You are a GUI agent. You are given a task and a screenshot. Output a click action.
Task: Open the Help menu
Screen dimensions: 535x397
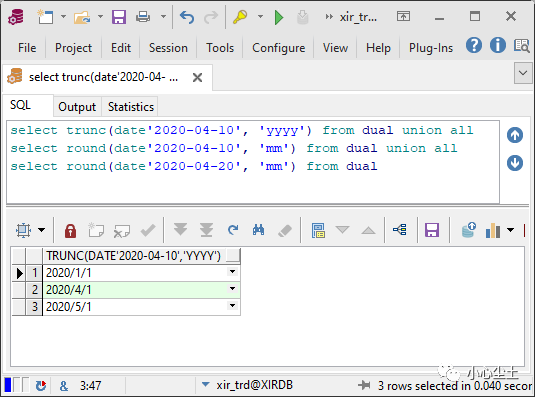coord(378,48)
